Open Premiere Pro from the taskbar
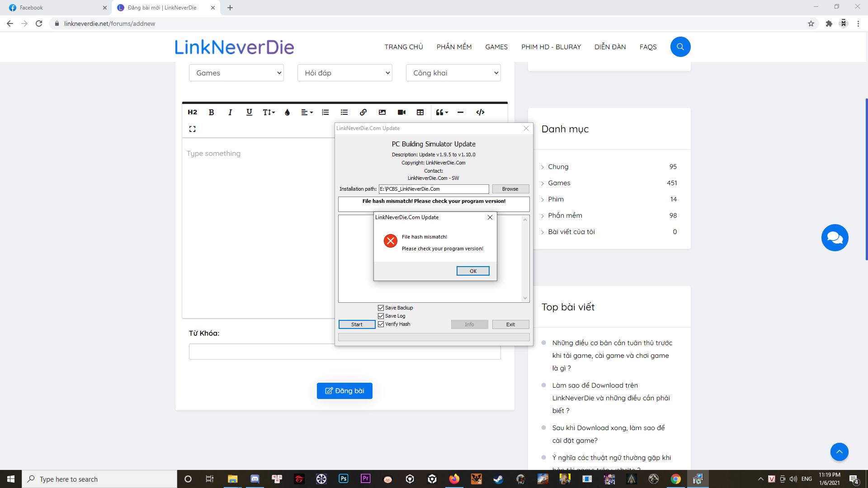868x488 pixels. point(365,479)
